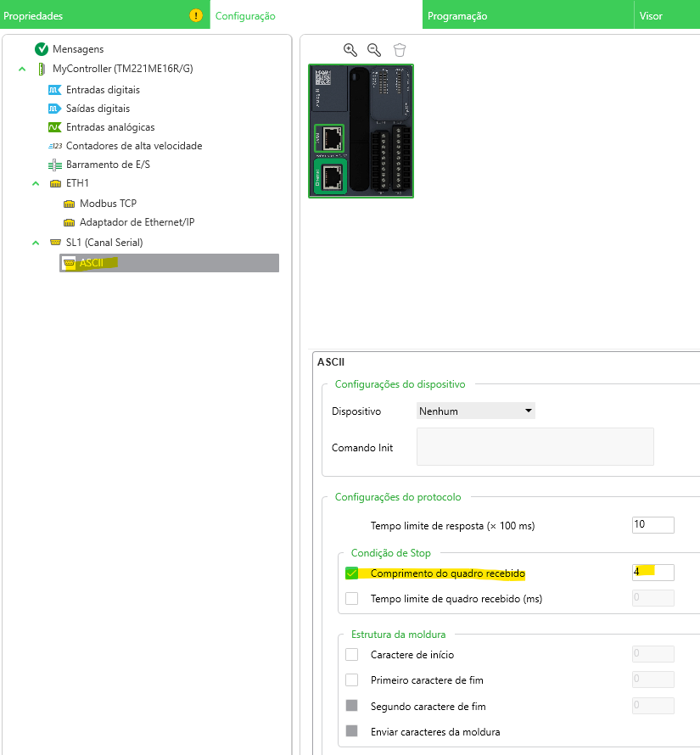Open the Dispositivo dropdown showing Nenhum

475,411
